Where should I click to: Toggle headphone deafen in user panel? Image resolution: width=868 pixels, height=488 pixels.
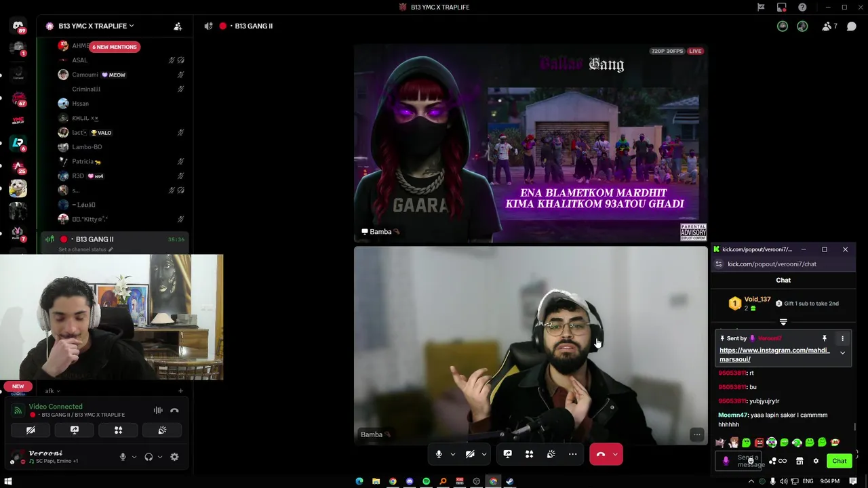coord(149,457)
